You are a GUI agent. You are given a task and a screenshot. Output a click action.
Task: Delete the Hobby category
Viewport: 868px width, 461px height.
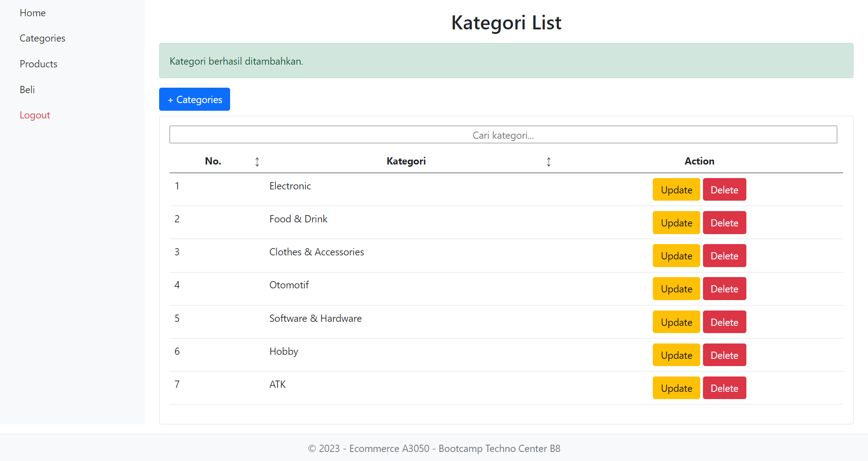tap(724, 355)
